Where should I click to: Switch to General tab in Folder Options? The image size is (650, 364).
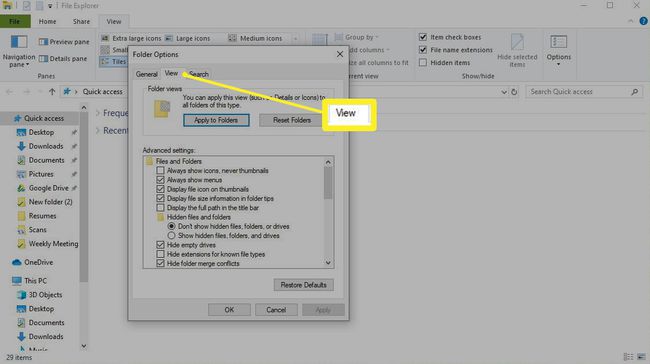click(x=146, y=74)
